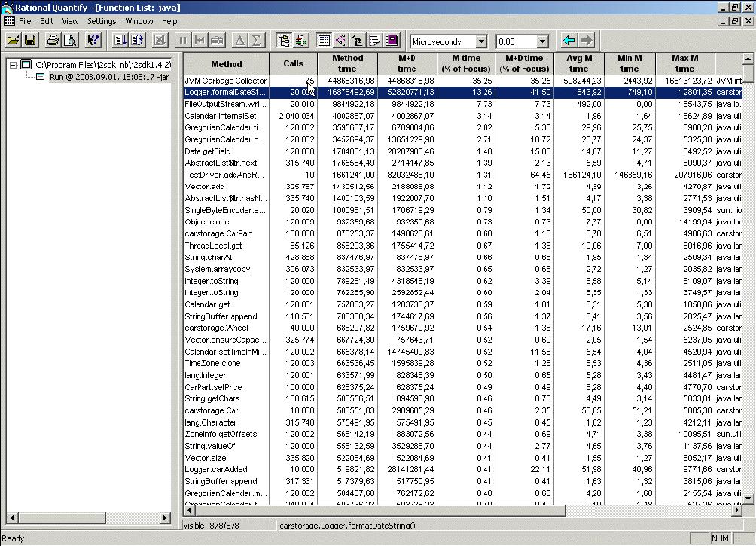Image resolution: width=756 pixels, height=546 pixels.
Task: Take a snapshot with the camera icon
Action: point(217,41)
